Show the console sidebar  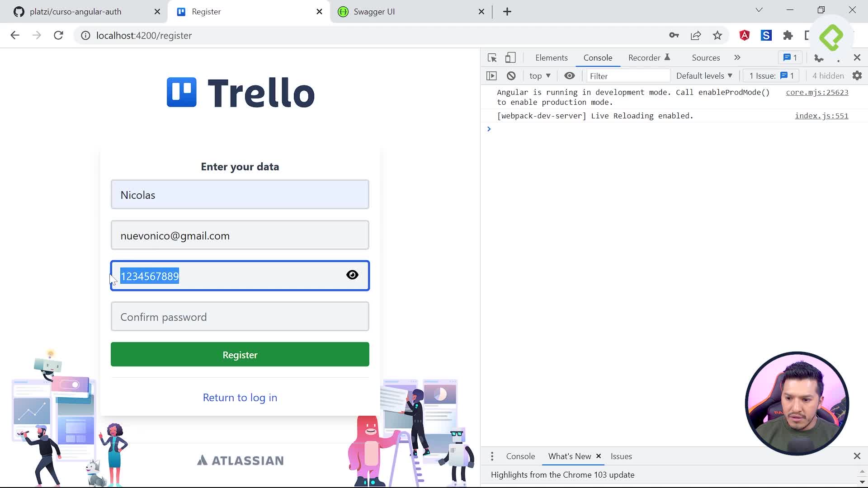tap(491, 76)
